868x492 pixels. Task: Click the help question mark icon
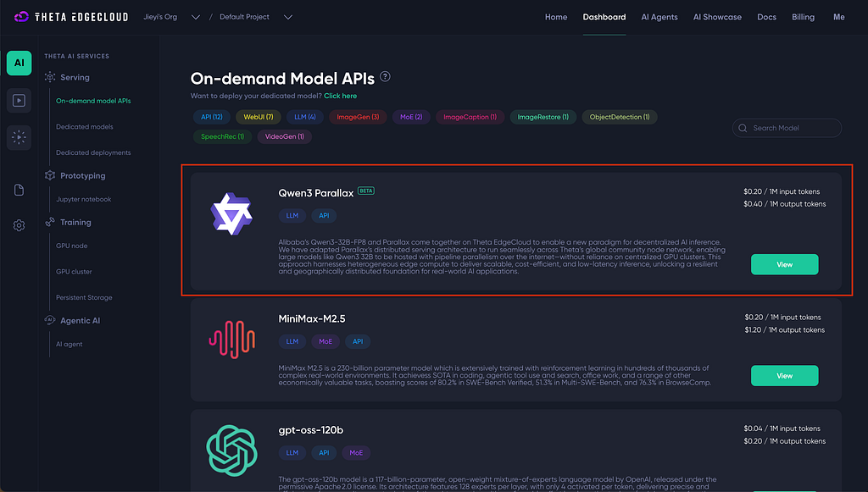click(x=385, y=77)
